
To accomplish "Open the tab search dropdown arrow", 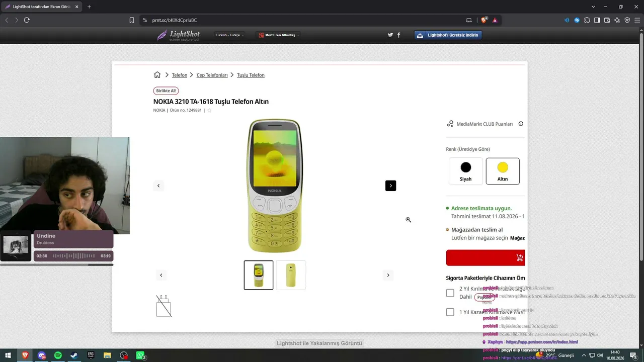I will (x=593, y=7).
